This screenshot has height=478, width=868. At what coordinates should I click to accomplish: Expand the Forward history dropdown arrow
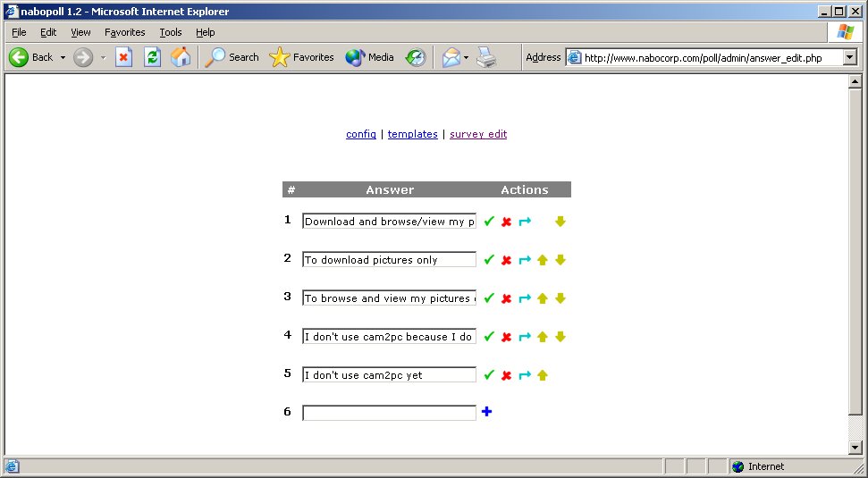click(103, 57)
